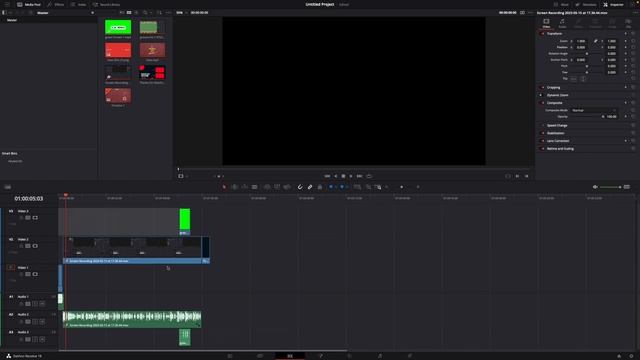Toggle the Position Lock icon
This screenshot has width=640, height=360.
coord(320,187)
